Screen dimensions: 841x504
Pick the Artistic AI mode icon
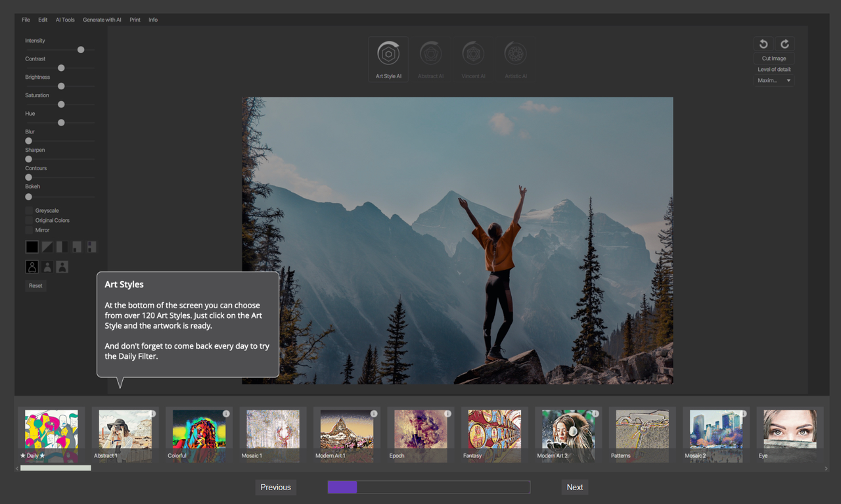(x=516, y=54)
